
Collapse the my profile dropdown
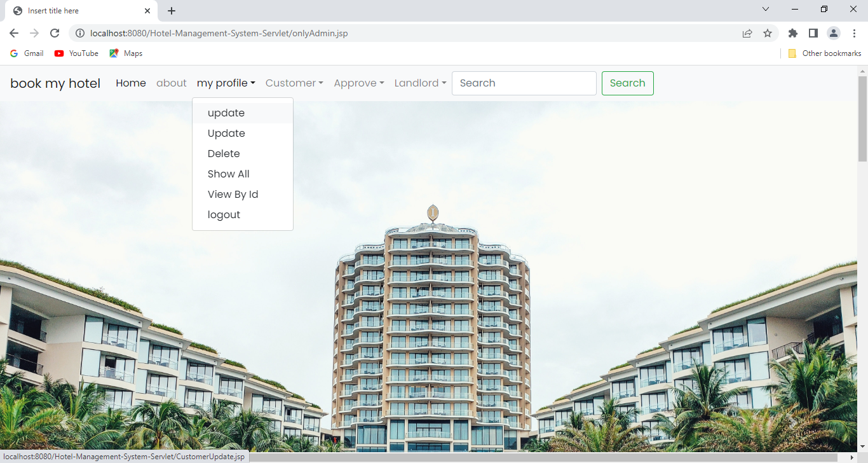pos(226,83)
